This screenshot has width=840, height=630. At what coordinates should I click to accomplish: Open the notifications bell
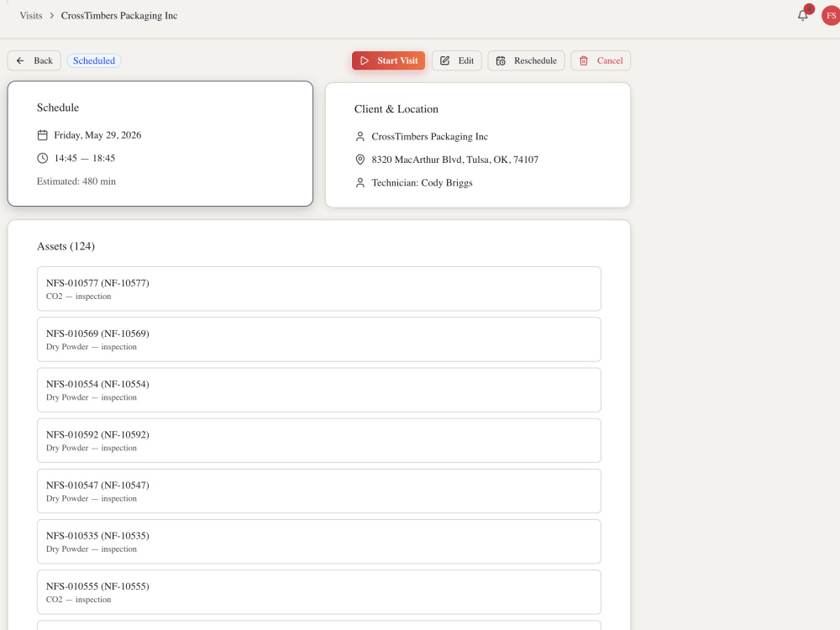802,15
